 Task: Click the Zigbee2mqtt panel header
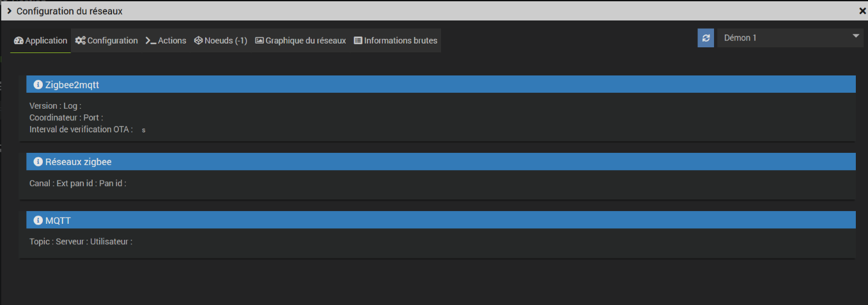[441, 84]
